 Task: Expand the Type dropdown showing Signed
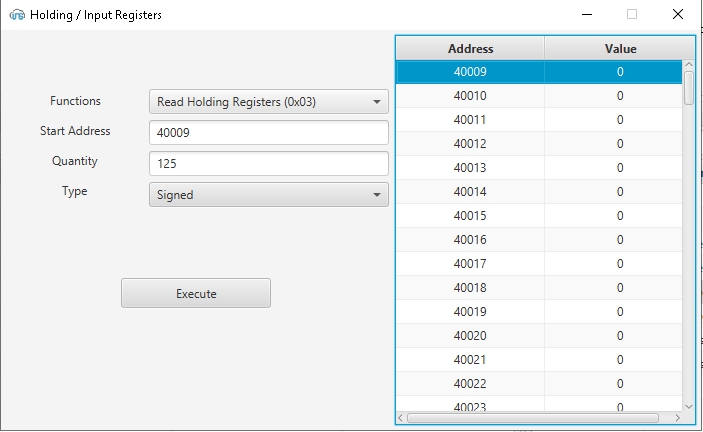coord(268,195)
